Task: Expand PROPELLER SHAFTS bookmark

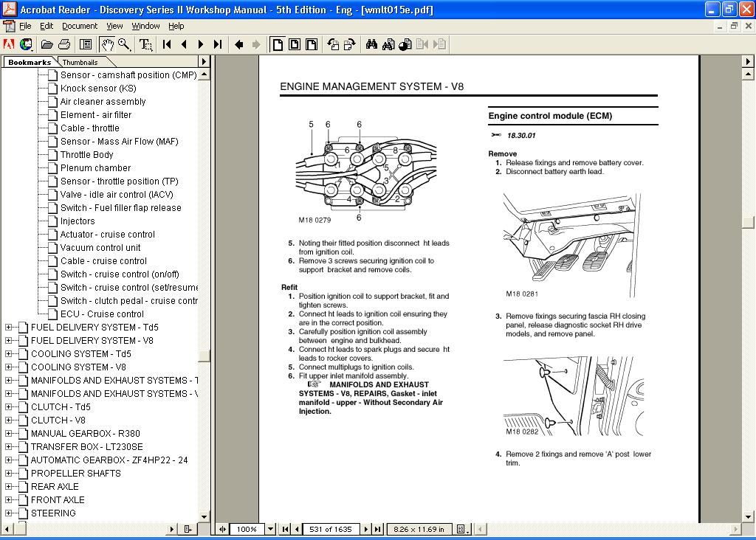Action: click(8, 474)
